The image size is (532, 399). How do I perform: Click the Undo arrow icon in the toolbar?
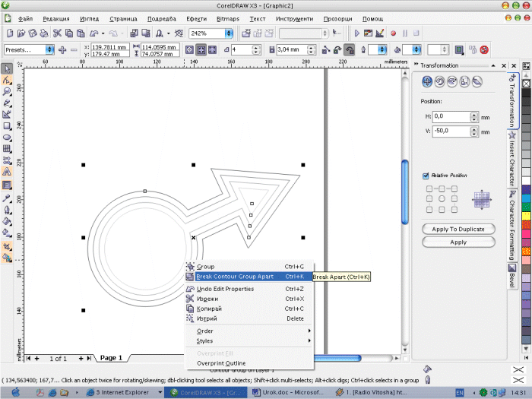point(94,33)
